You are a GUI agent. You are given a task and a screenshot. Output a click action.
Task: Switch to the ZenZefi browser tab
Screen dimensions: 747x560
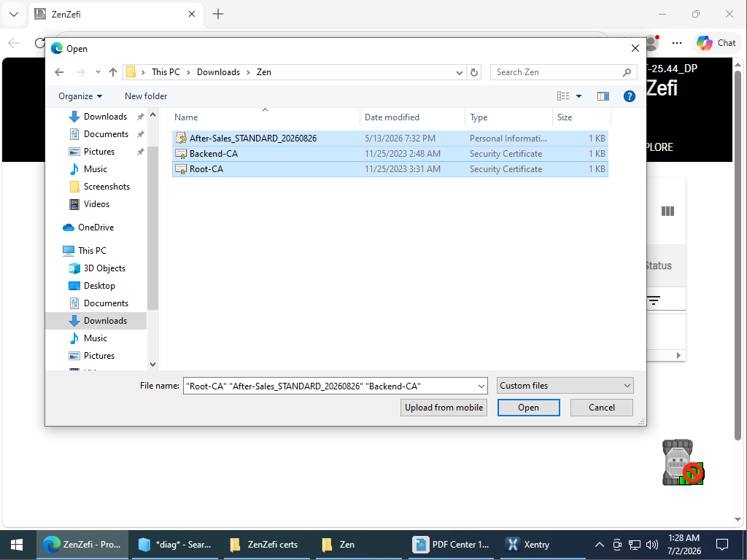tap(116, 15)
